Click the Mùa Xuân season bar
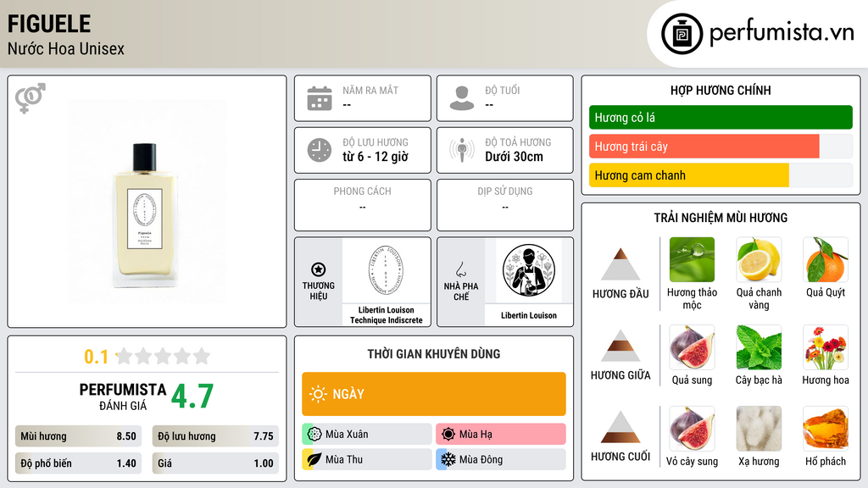Viewport: 868px width, 488px height. click(x=367, y=435)
